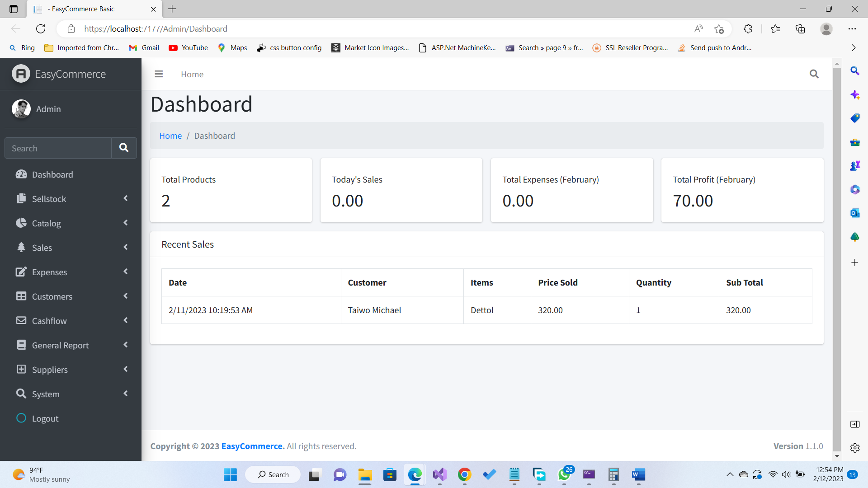Open the Customers menu item
Viewport: 868px width, 488px height.
point(52,296)
